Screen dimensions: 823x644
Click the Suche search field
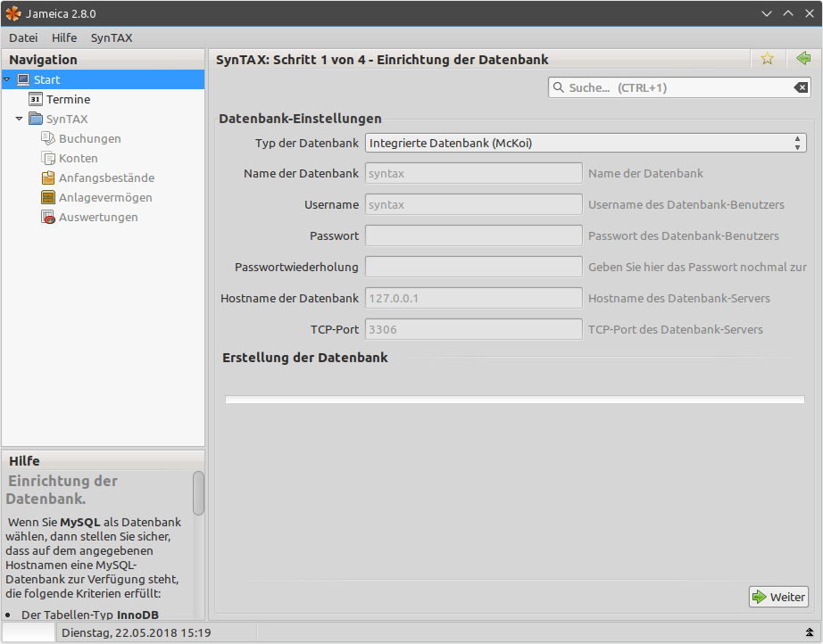[679, 87]
